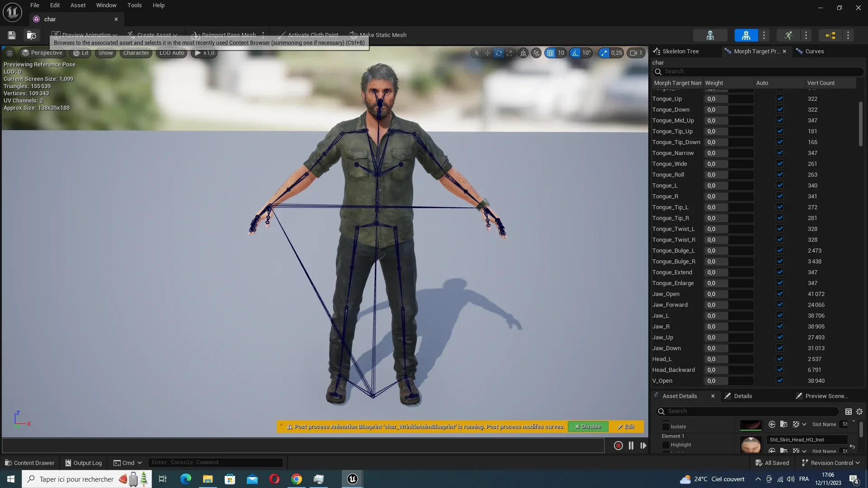Toggle the Auto checkbox for Tongue_Roll
Image resolution: width=868 pixels, height=488 pixels.
[x=779, y=174]
